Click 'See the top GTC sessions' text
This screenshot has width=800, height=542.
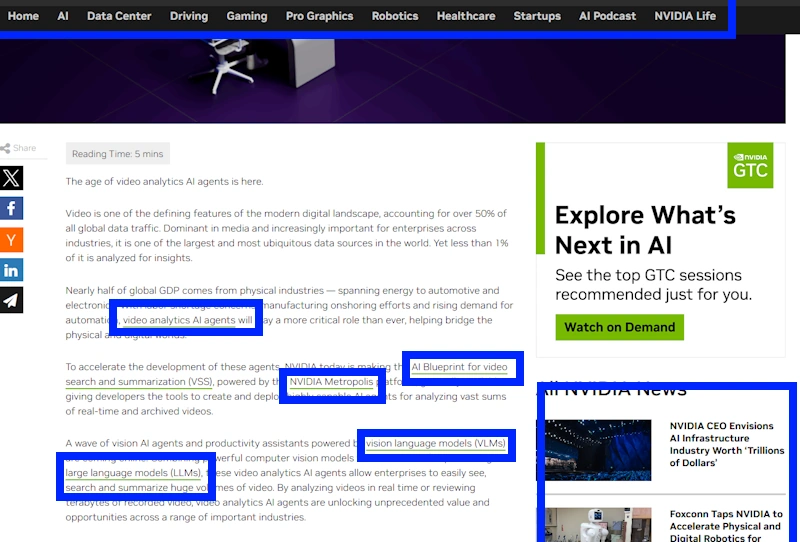(648, 275)
